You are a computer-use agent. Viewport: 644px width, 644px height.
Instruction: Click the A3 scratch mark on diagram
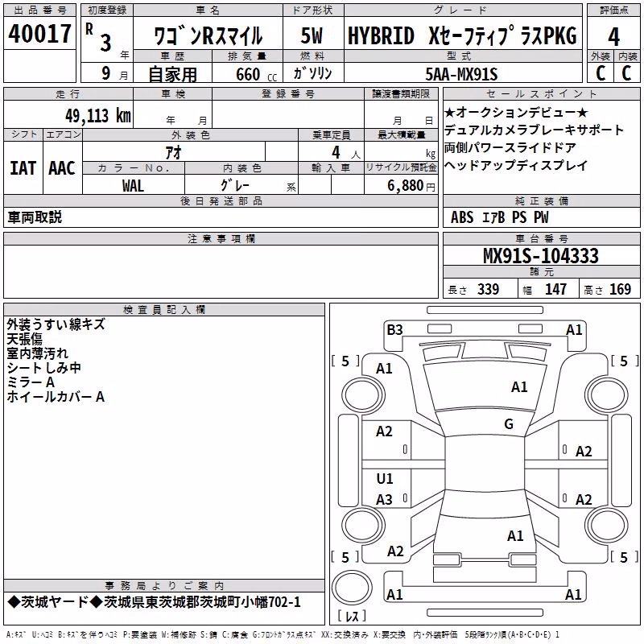[x=385, y=500]
